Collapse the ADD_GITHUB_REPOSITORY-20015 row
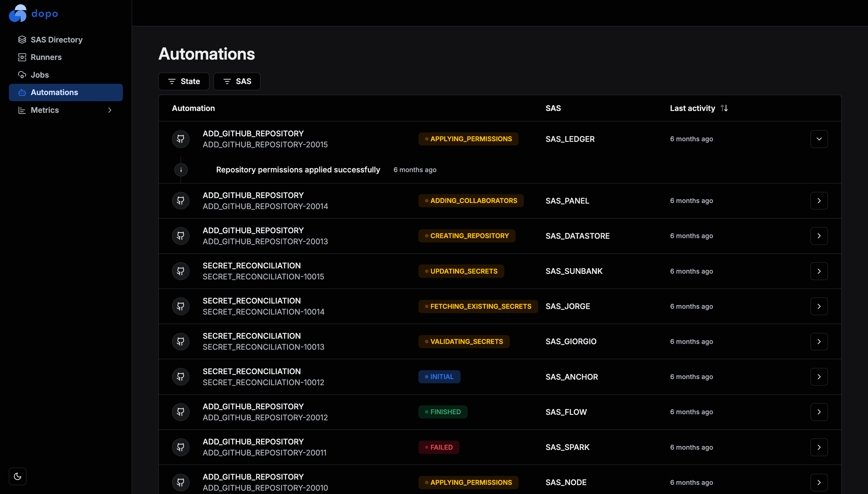 tap(819, 139)
